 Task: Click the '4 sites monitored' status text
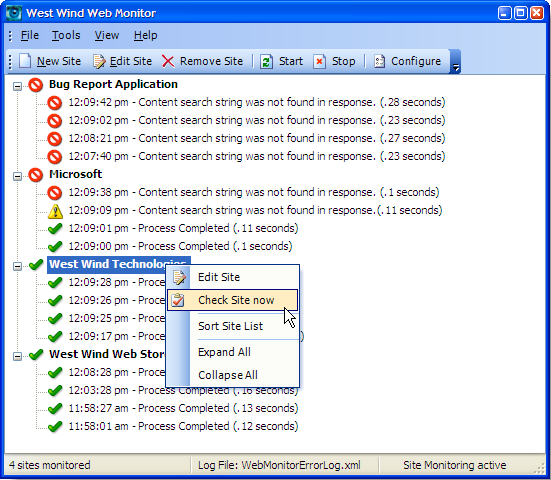tap(50, 465)
